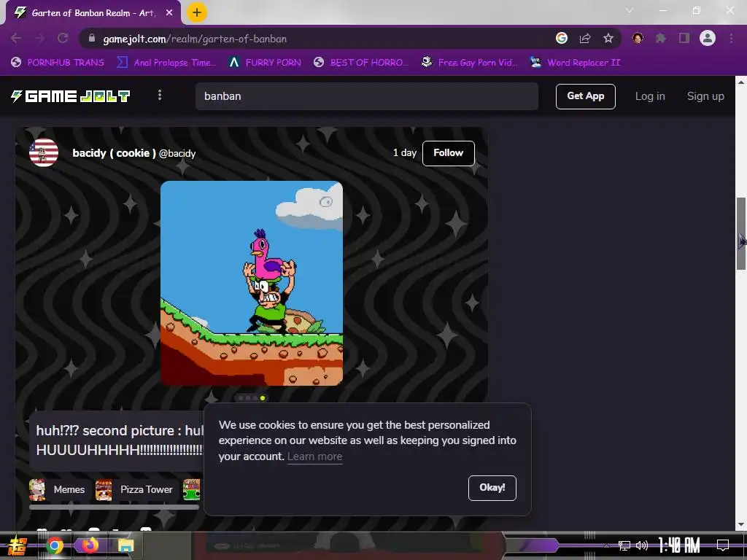Go back with browser back arrow
Viewport: 747px width, 560px height.
tap(16, 39)
